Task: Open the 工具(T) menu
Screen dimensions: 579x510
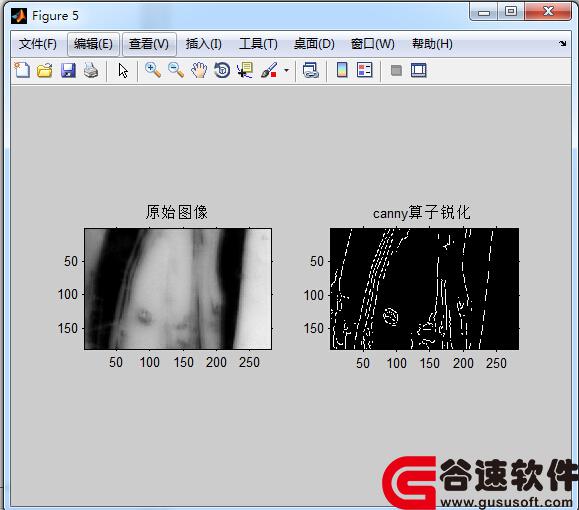Action: coord(258,44)
